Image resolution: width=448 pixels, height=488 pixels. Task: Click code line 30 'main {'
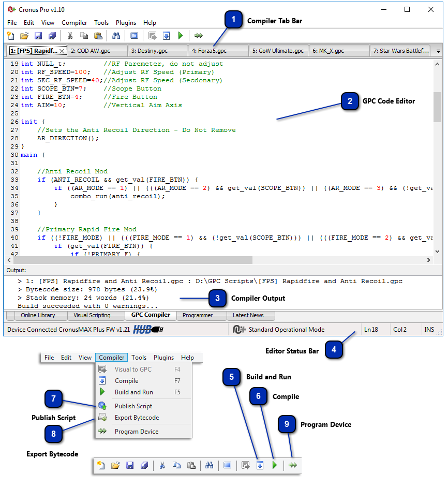(x=33, y=155)
